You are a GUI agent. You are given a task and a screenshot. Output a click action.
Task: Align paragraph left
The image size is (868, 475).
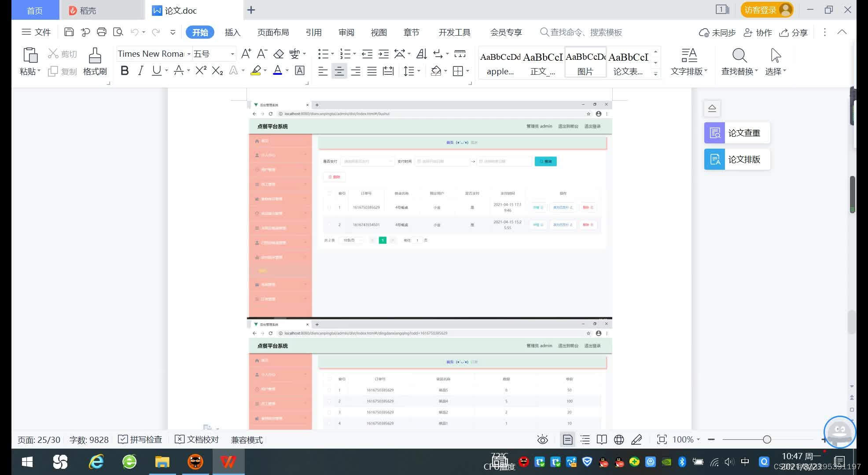tap(323, 71)
